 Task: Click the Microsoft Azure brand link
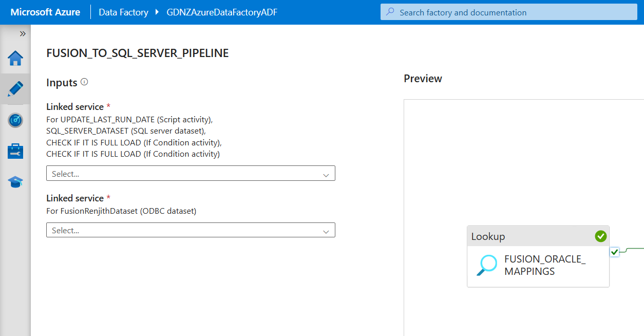pyautogui.click(x=45, y=12)
